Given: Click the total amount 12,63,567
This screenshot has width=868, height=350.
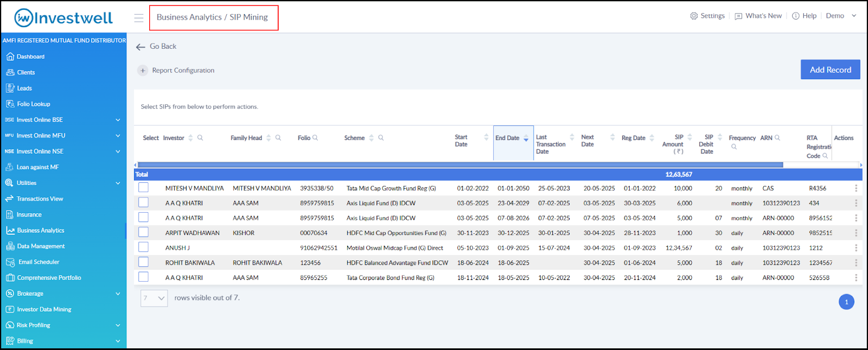Looking at the screenshot, I should (x=679, y=175).
